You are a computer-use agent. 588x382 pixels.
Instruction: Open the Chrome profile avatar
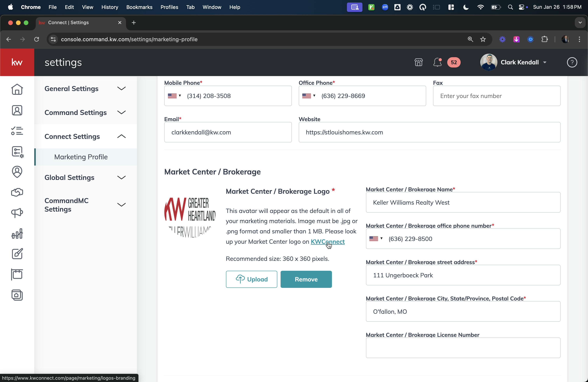click(x=565, y=39)
